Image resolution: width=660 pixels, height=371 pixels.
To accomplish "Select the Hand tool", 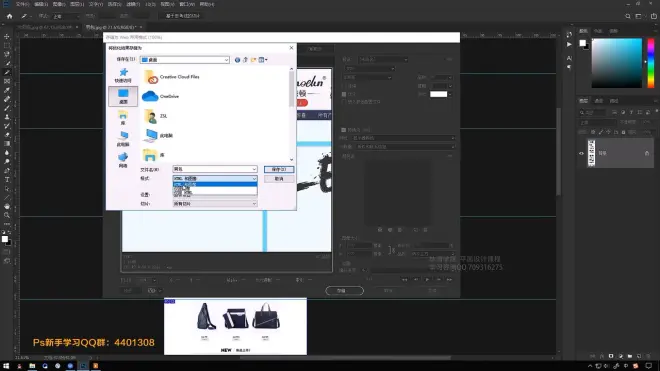I will 7,206.
